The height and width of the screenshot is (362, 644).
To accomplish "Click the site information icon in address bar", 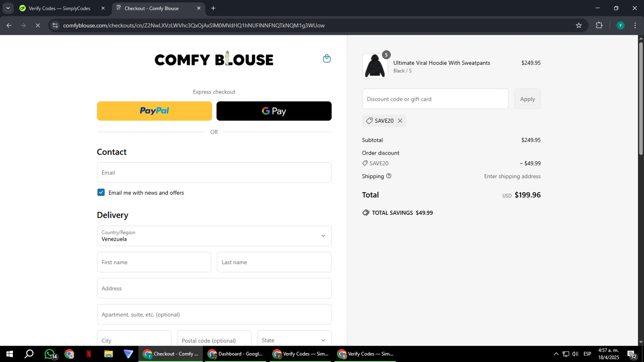I will click(x=55, y=25).
